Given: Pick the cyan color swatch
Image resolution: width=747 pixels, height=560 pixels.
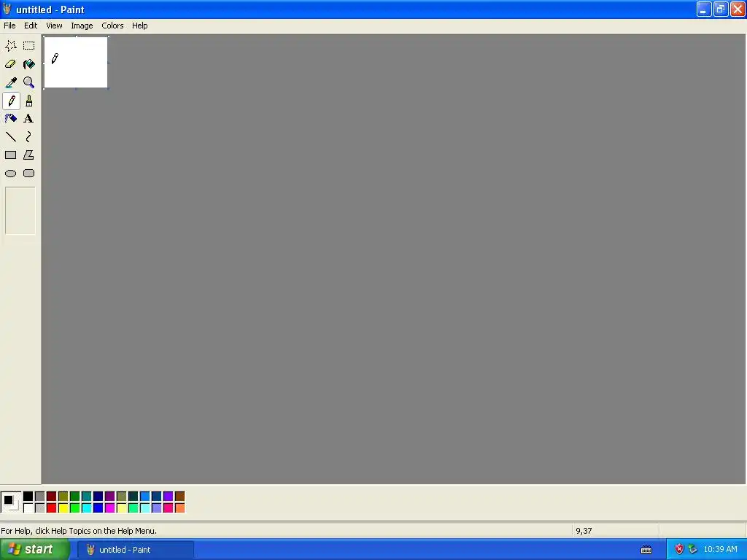Looking at the screenshot, I should tap(86, 508).
